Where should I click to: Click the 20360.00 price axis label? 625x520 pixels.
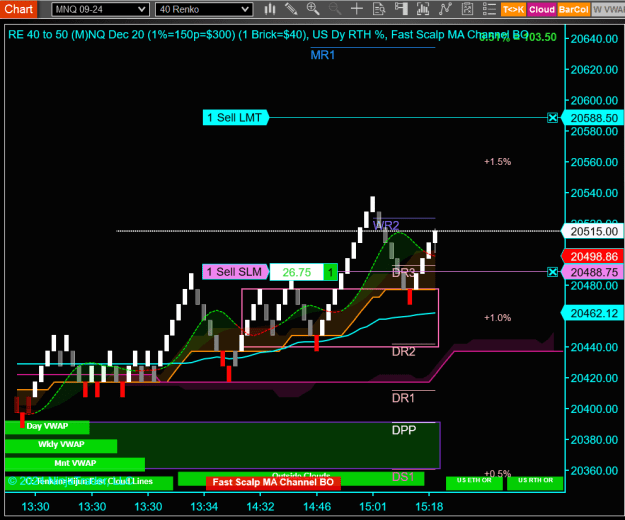[x=594, y=471]
